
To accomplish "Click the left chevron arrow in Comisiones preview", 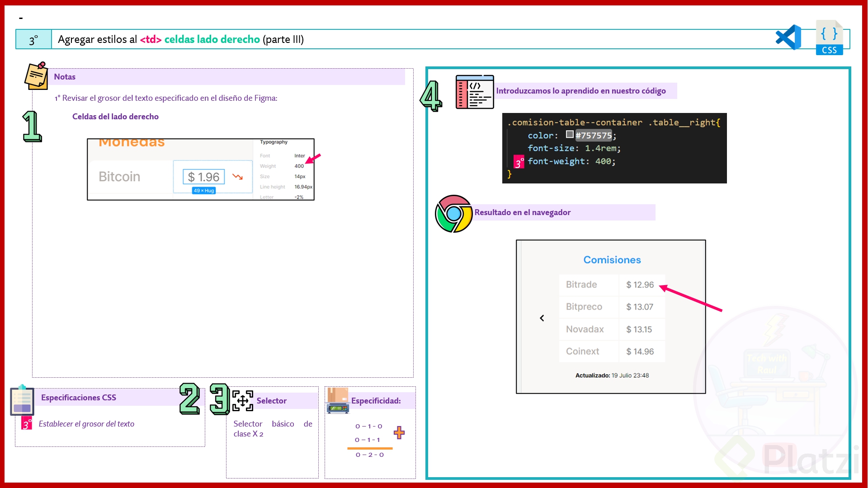I will [x=542, y=318].
